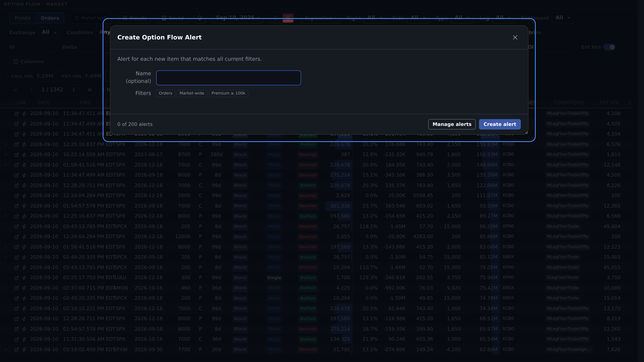Viewport: 644px width, 362px height.
Task: Click the MLegFloorTradeAgn... condition in SPXW row
Action: [x=569, y=350]
